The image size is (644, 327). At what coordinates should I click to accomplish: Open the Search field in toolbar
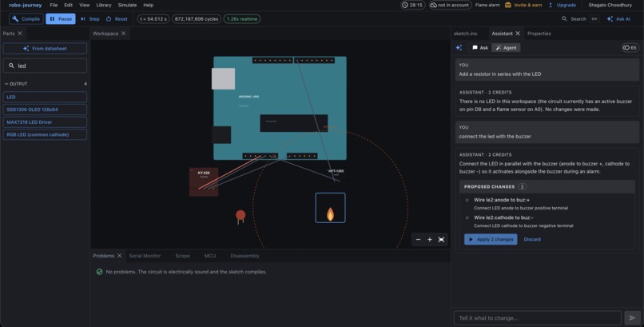pos(580,19)
